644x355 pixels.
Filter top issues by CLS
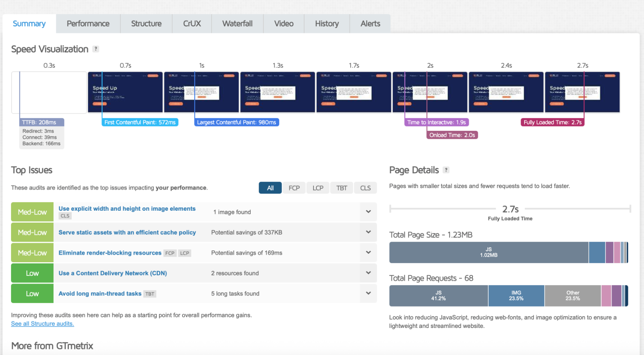pos(365,188)
